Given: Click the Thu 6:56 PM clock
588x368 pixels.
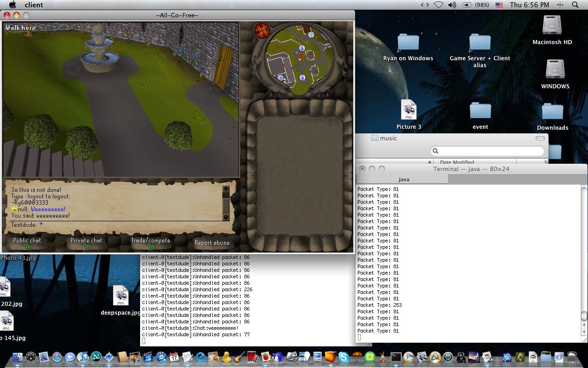Looking at the screenshot, I should [x=530, y=5].
